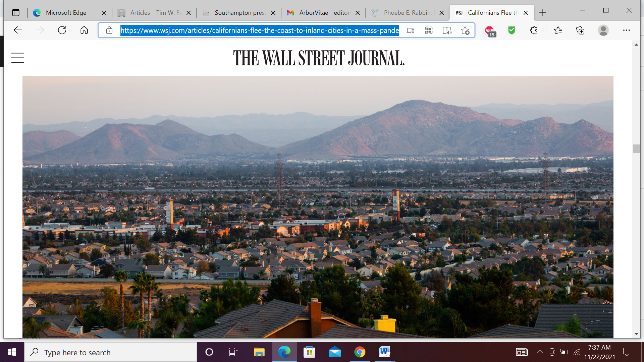The height and width of the screenshot is (362, 644).
Task: Click the Windows search box
Action: tap(111, 352)
